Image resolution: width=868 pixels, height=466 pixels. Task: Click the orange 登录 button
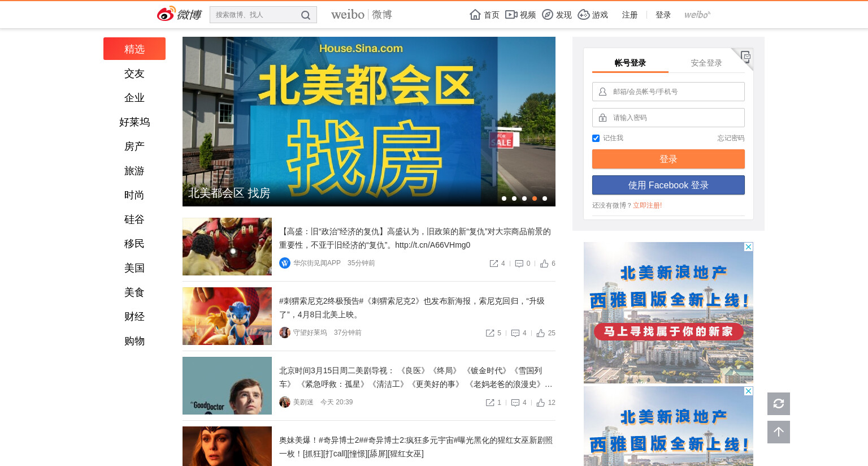tap(669, 159)
